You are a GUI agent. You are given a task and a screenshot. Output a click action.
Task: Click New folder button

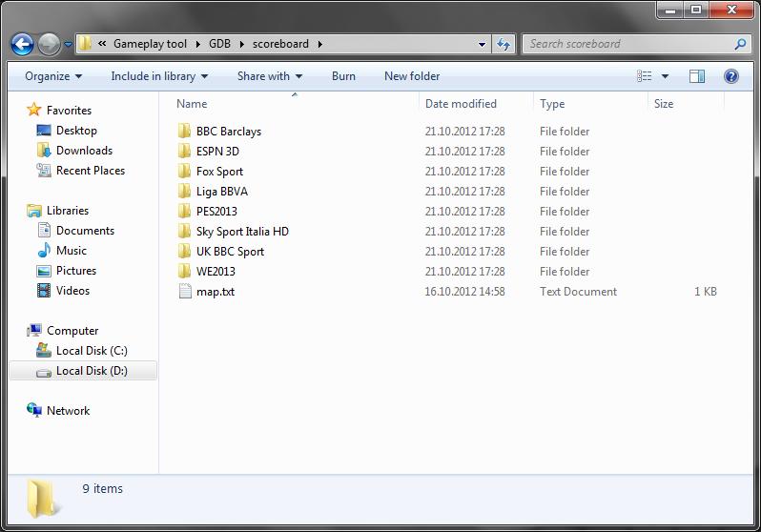412,76
